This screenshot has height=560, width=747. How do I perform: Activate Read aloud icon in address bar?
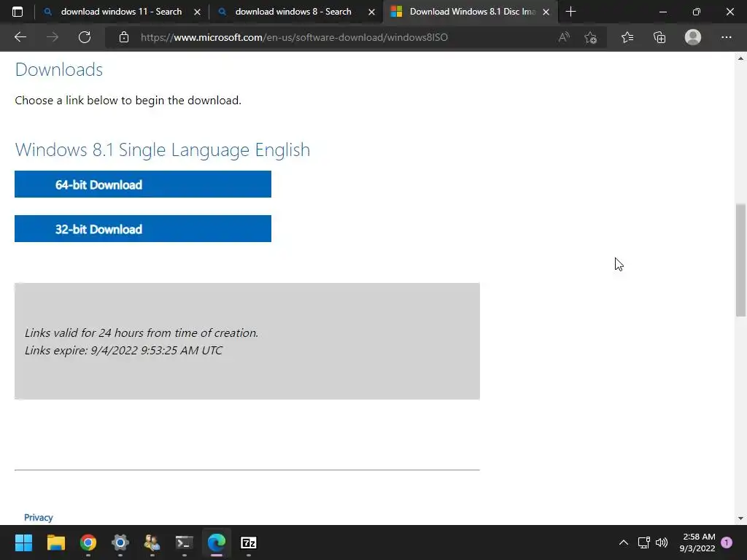pos(564,37)
